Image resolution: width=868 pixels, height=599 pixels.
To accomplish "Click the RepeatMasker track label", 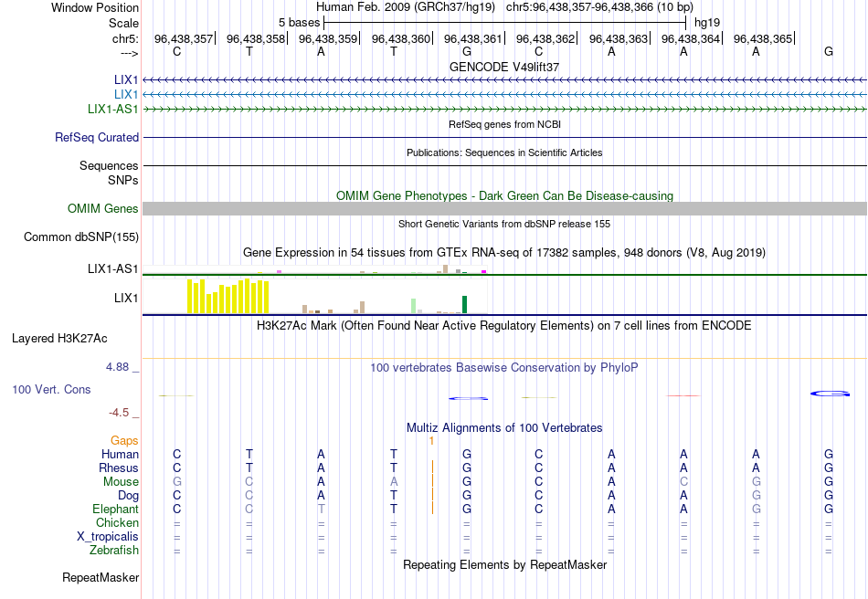I will point(101,577).
